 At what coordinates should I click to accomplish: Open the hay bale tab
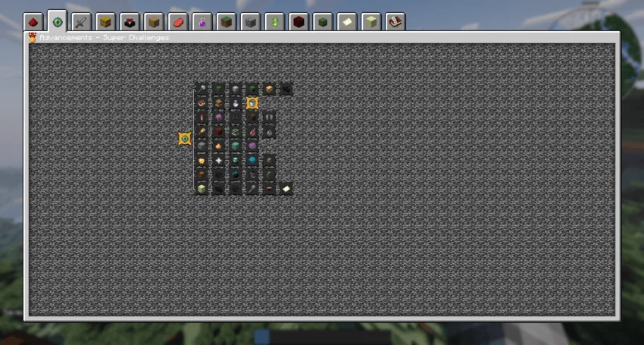pos(105,22)
